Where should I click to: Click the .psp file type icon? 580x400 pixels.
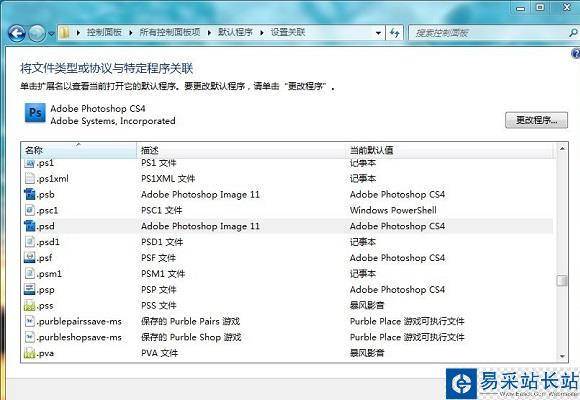pyautogui.click(x=30, y=289)
